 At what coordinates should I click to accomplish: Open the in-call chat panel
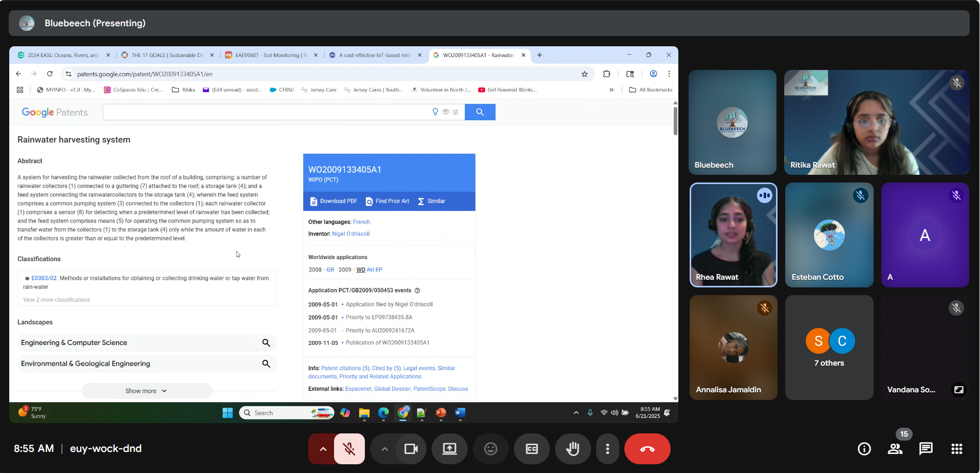click(x=926, y=448)
